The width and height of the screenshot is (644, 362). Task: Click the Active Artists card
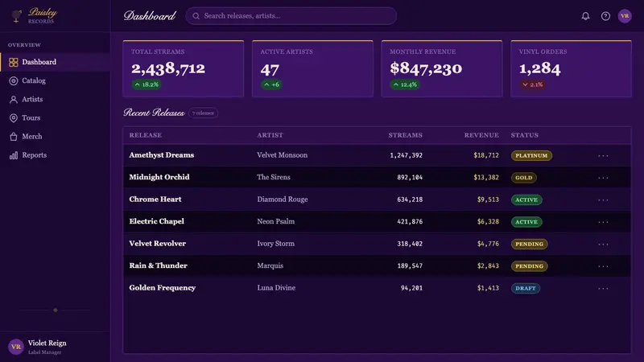[x=312, y=68]
